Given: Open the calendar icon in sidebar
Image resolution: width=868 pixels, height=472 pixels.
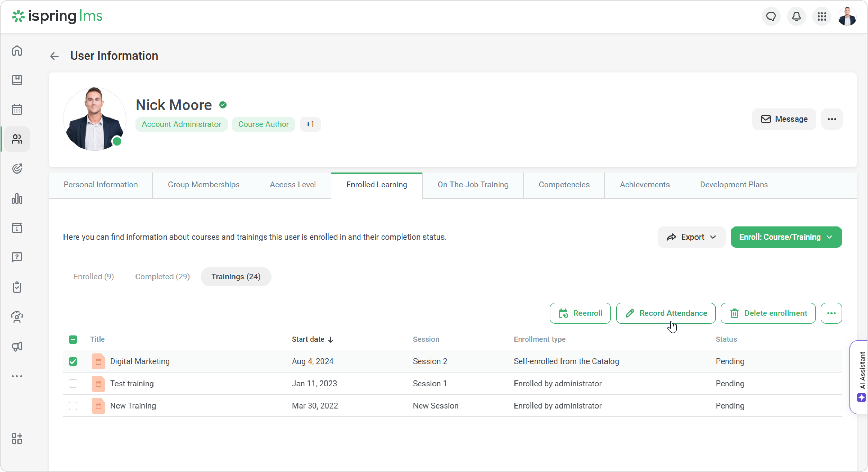Looking at the screenshot, I should point(17,110).
